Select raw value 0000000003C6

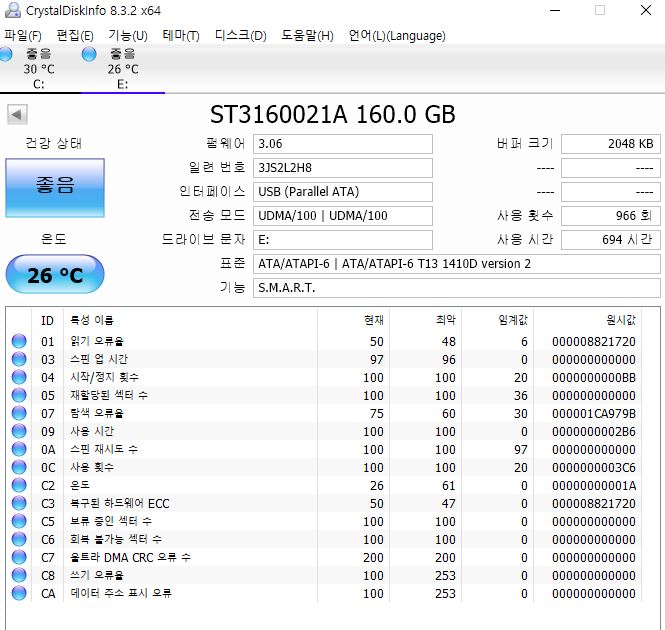[x=594, y=468]
